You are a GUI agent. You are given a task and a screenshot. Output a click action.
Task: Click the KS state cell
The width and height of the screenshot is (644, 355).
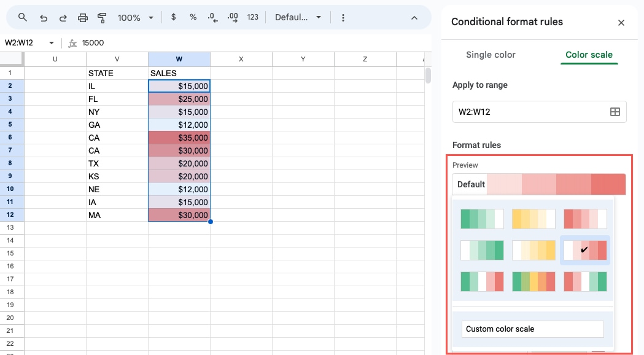point(117,176)
